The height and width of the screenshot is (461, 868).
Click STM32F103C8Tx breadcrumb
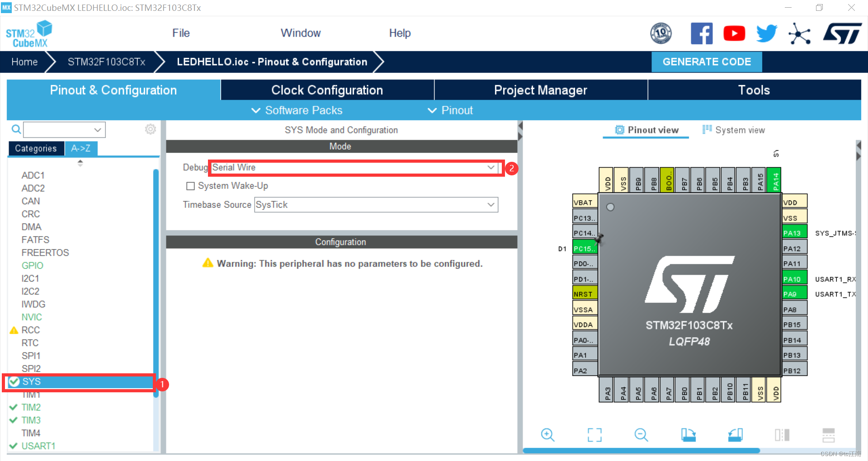(x=107, y=62)
